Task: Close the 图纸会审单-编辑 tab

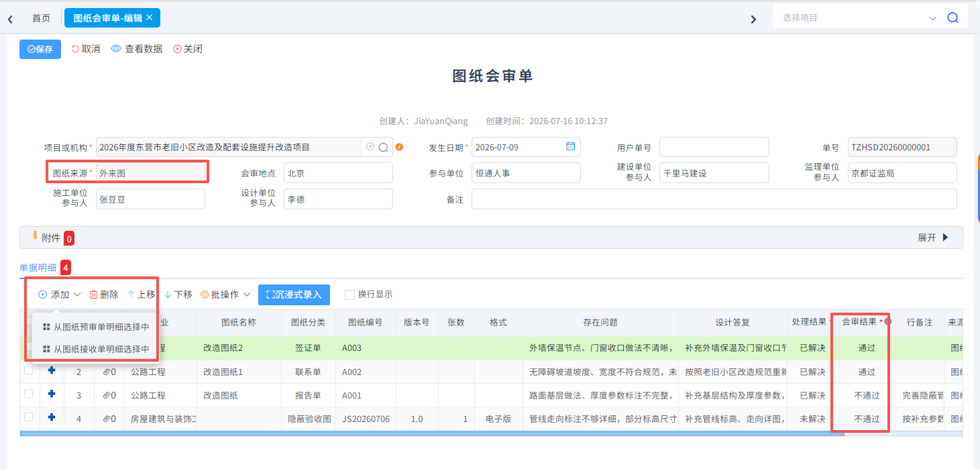Action: click(x=150, y=17)
